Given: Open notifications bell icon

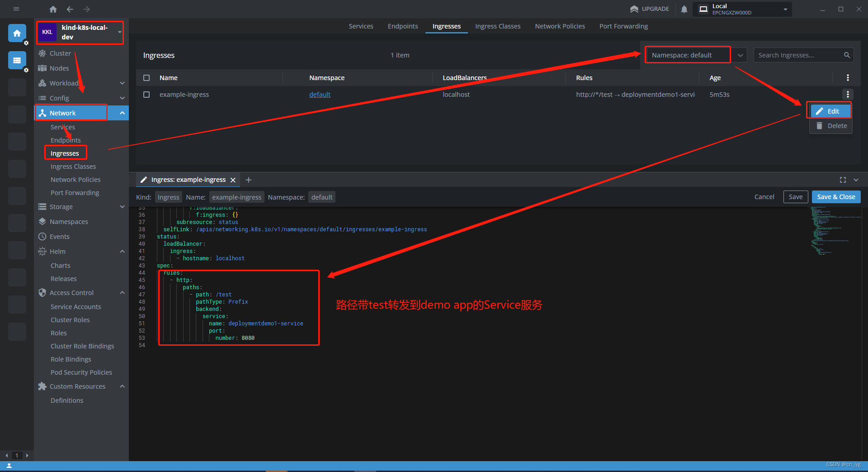Looking at the screenshot, I should pos(684,9).
